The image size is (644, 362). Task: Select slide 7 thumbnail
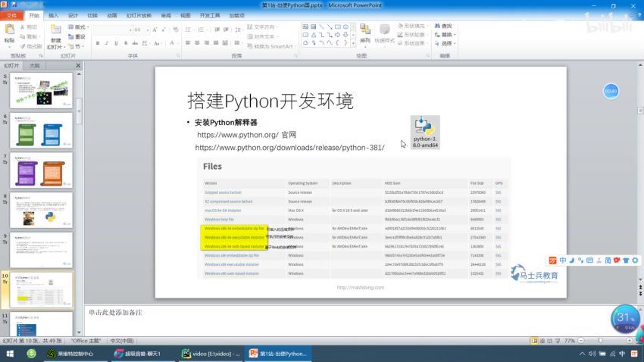point(41,170)
